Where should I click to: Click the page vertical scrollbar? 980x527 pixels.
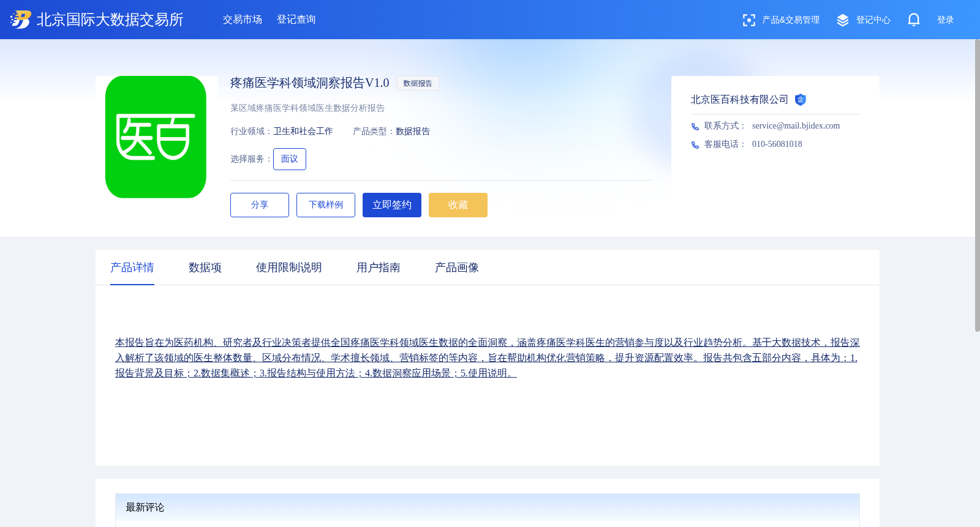click(x=978, y=185)
